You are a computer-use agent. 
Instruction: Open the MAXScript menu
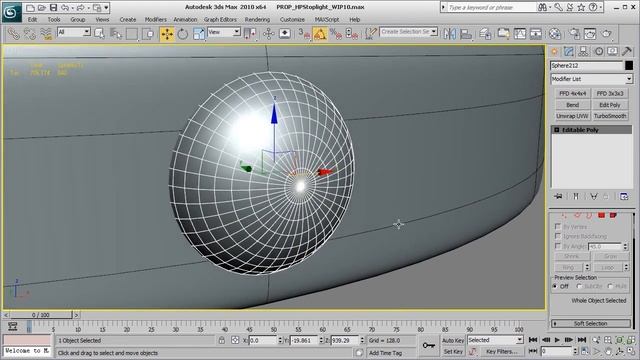point(327,19)
